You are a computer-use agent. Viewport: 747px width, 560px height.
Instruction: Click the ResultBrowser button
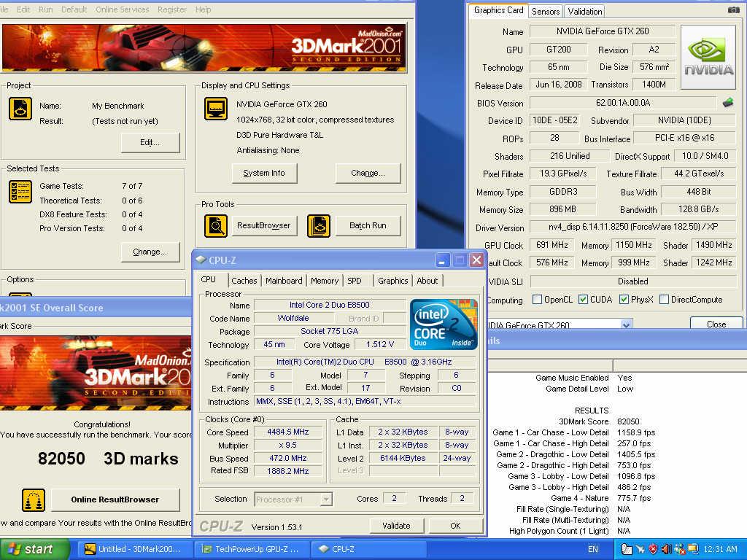(264, 226)
